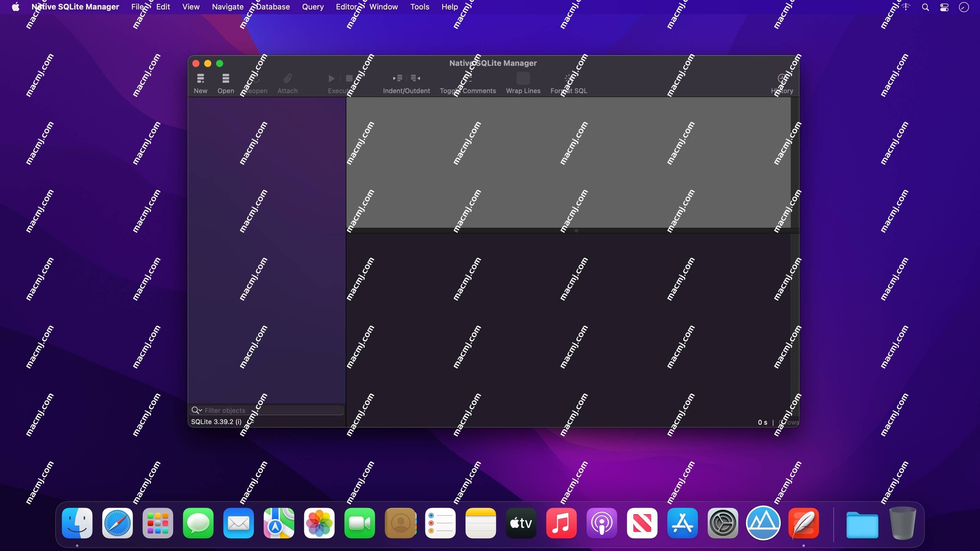Click the Filter objects input field
980x551 pixels.
click(x=266, y=410)
